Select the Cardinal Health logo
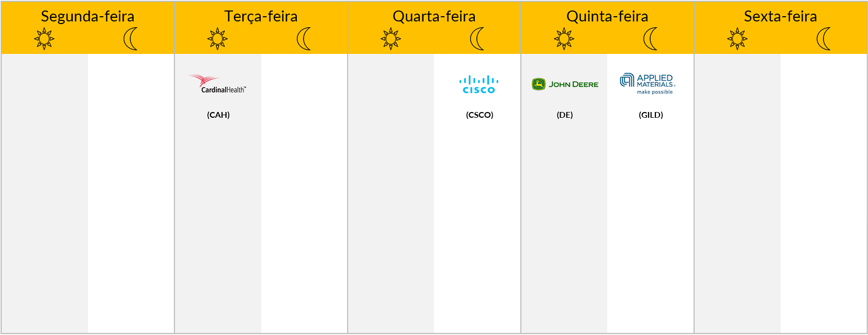 pyautogui.click(x=217, y=84)
